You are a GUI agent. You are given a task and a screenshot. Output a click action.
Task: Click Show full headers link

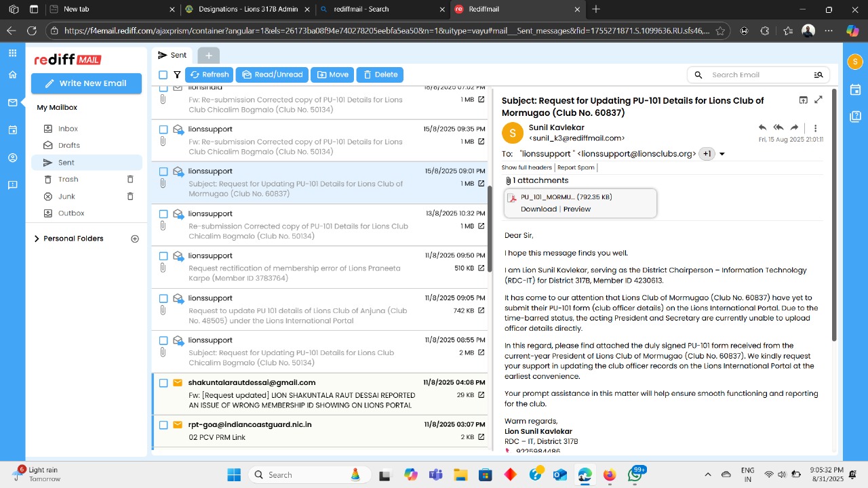pyautogui.click(x=527, y=167)
